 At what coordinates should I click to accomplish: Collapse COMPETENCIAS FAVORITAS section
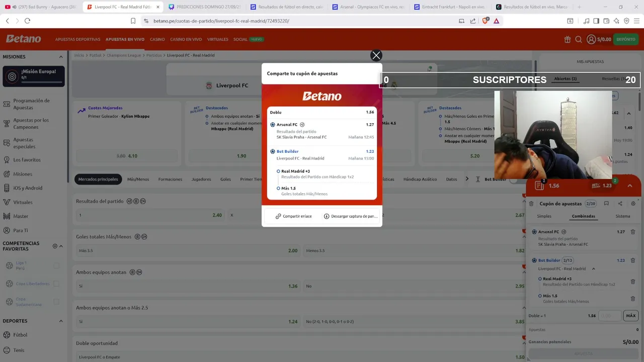click(x=61, y=246)
